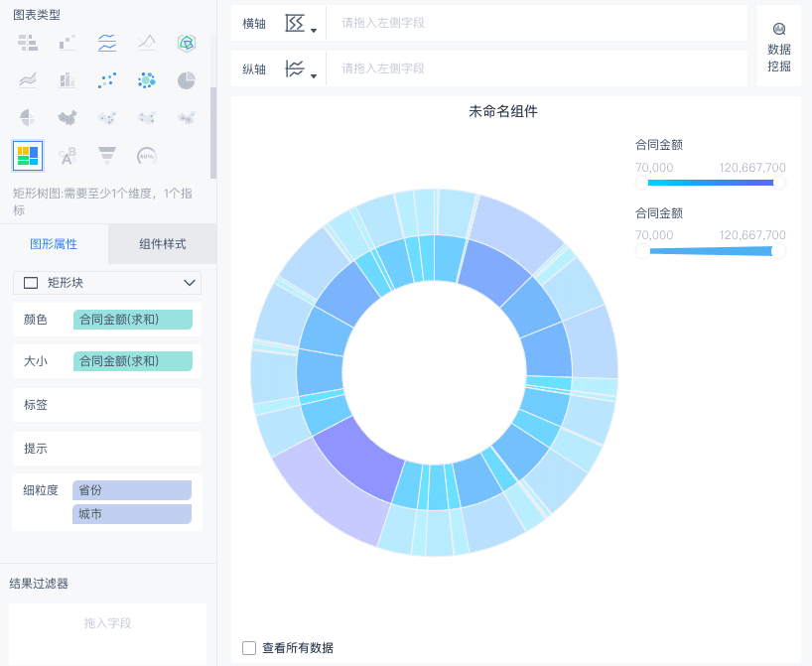Click the 结果过滤器 drop field area
Image resolution: width=812 pixels, height=666 pixels.
click(x=107, y=632)
